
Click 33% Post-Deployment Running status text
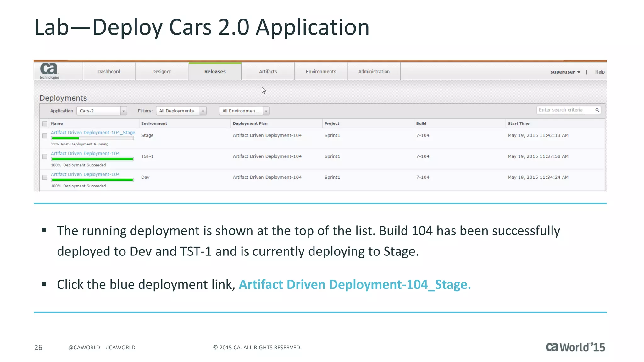point(80,144)
